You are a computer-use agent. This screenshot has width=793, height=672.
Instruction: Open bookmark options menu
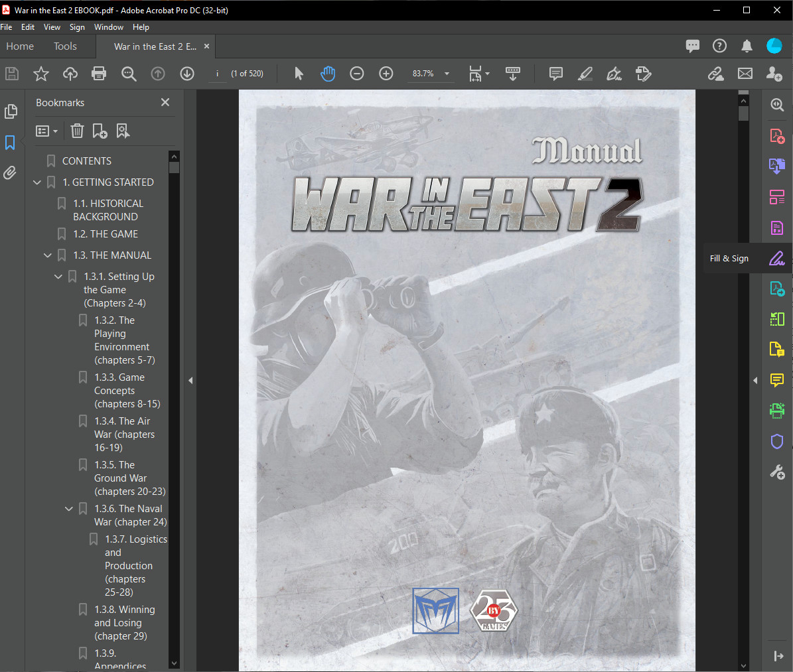click(46, 131)
